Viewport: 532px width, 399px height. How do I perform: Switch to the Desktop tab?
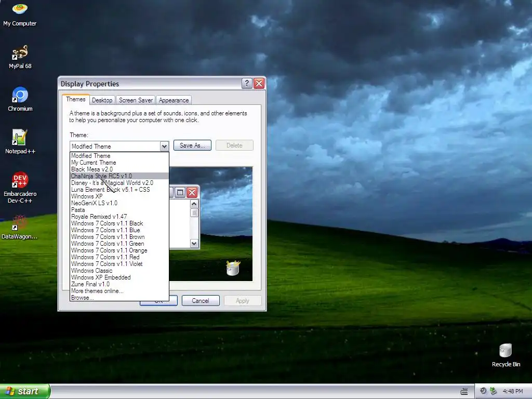click(102, 100)
